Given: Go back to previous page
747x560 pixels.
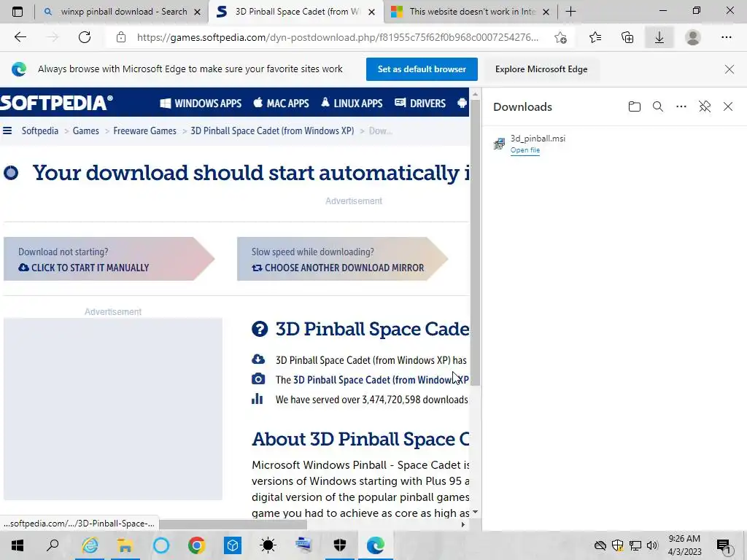Looking at the screenshot, I should (20, 37).
